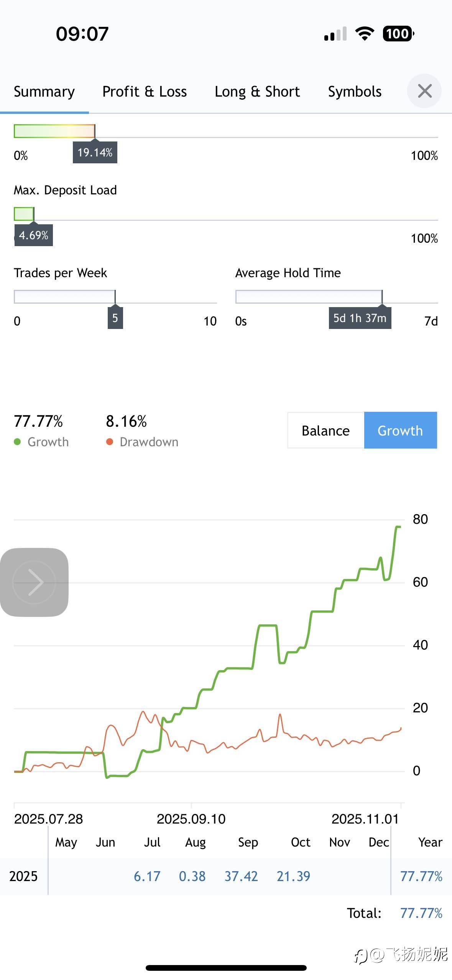Tap the floating arrow assistive button

(x=35, y=582)
